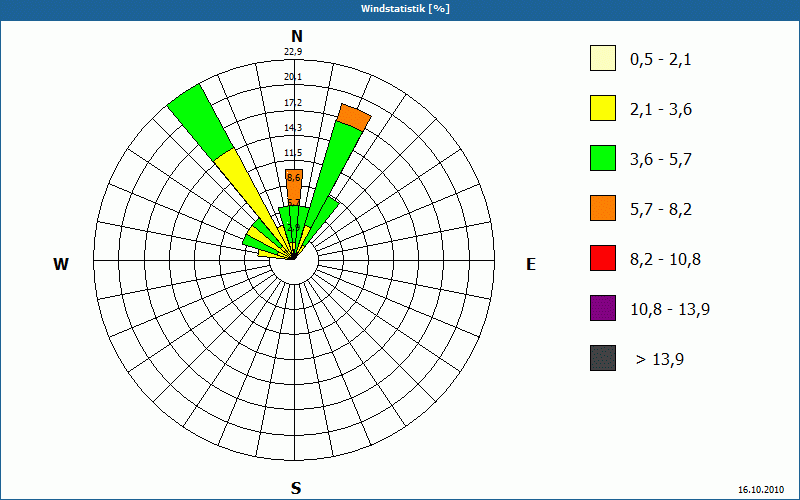Click the N compass label

296,36
